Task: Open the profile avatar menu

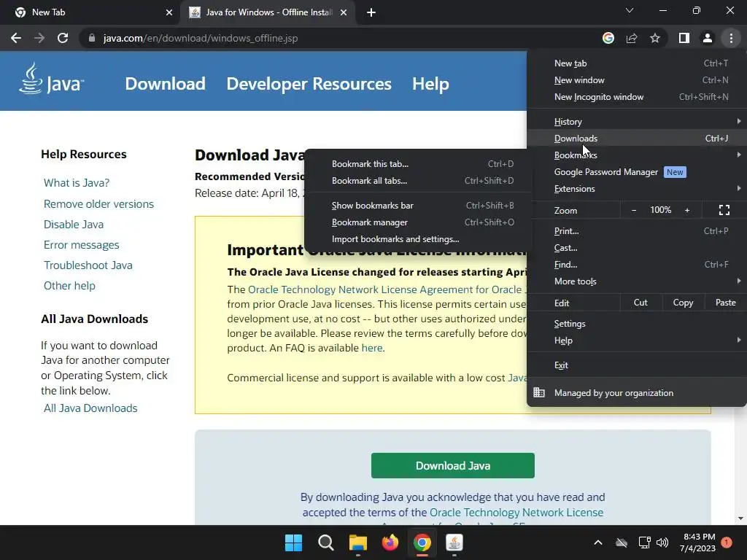Action: pos(708,38)
